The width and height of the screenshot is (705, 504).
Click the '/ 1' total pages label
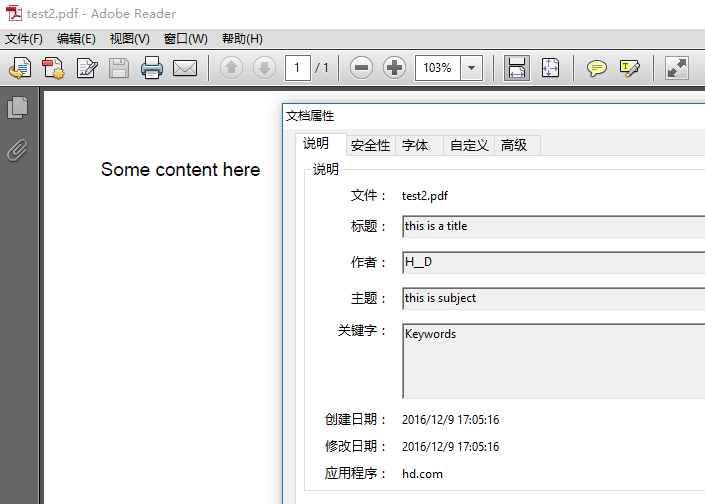click(x=321, y=68)
